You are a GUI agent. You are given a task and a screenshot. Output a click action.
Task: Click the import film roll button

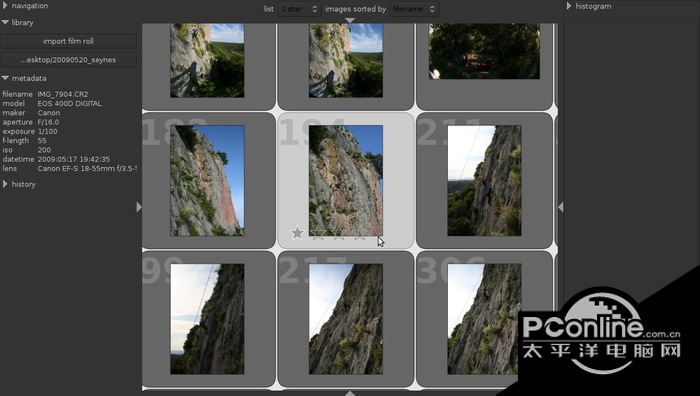(x=68, y=41)
